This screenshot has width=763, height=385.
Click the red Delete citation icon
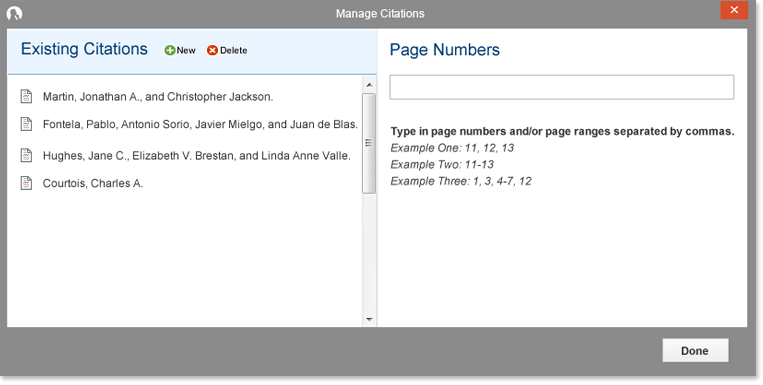point(212,50)
